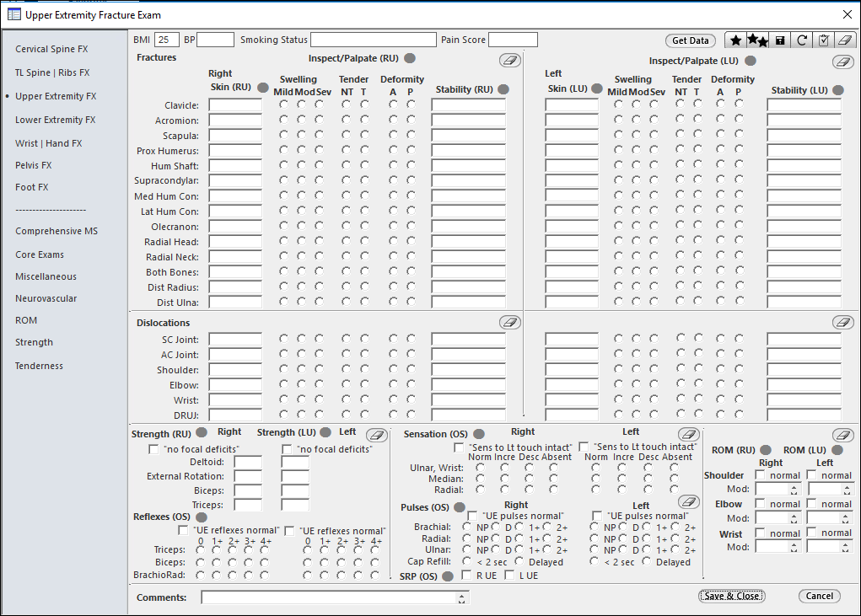The height and width of the screenshot is (616, 861).
Task: Open Cervical Spine FX exam
Action: 51,49
